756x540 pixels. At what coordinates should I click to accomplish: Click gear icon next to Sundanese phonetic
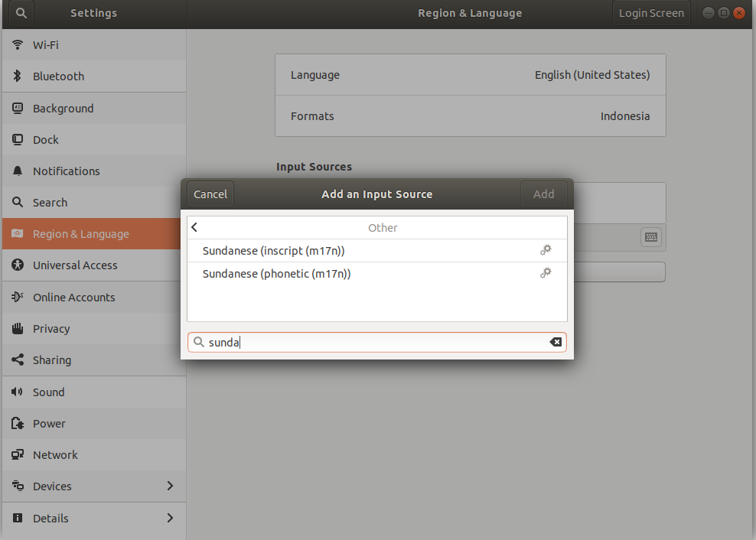pos(546,273)
